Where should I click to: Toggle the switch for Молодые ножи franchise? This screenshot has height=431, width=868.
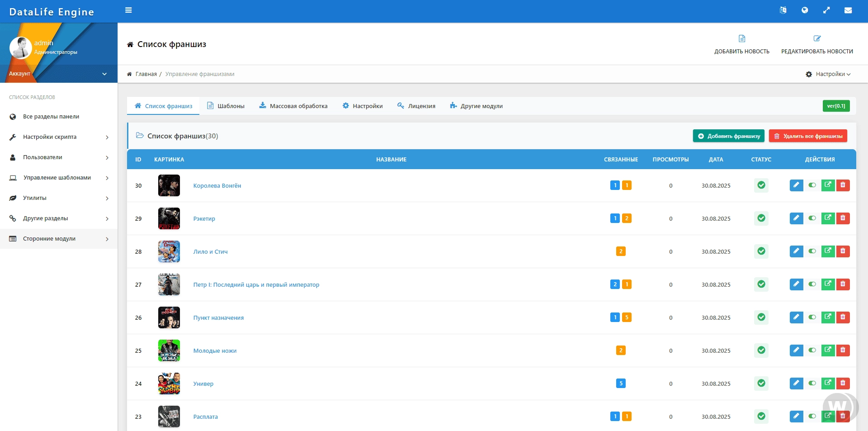coord(812,350)
